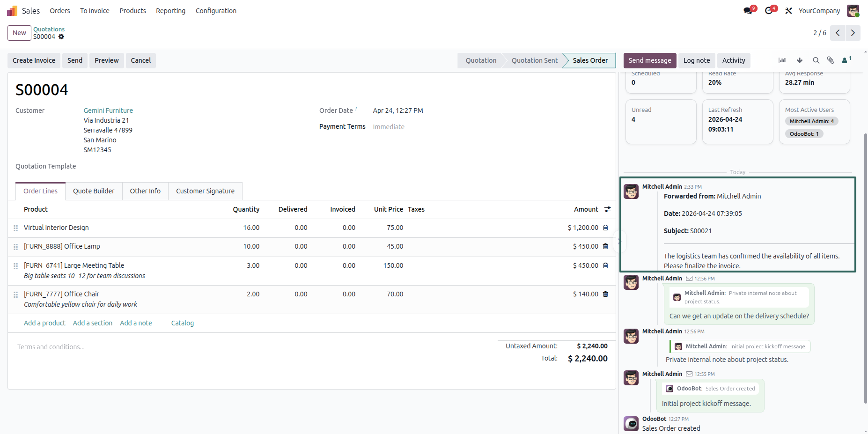Delete the Office Lamp line
The height and width of the screenshot is (434, 868).
(x=605, y=246)
